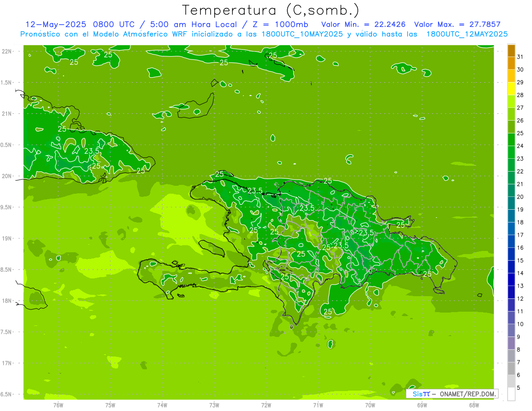Click the colorbar label '28'
The image size is (532, 411).
point(520,95)
